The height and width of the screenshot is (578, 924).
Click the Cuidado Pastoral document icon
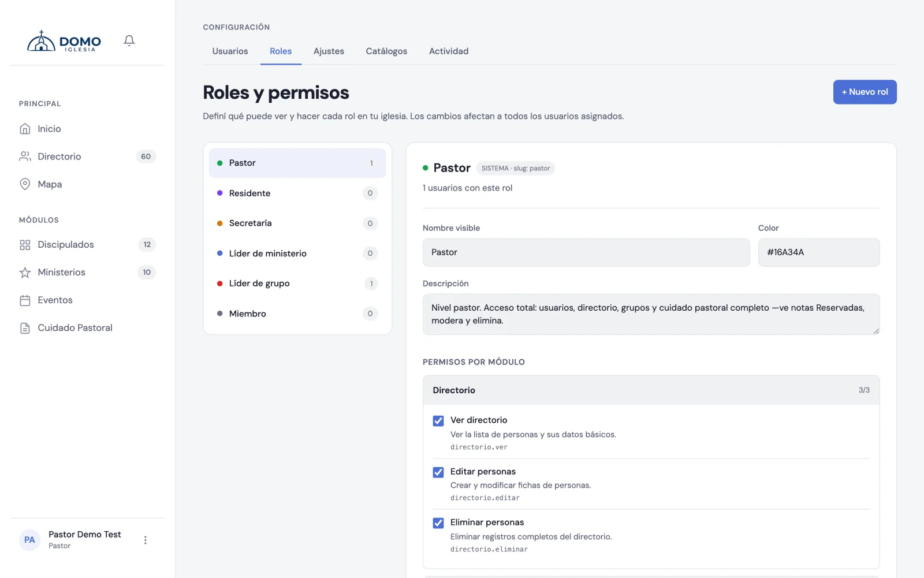(25, 328)
